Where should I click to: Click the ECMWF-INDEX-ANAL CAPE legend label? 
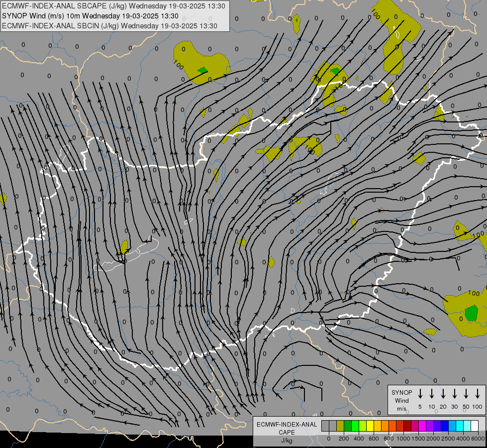(x=287, y=428)
